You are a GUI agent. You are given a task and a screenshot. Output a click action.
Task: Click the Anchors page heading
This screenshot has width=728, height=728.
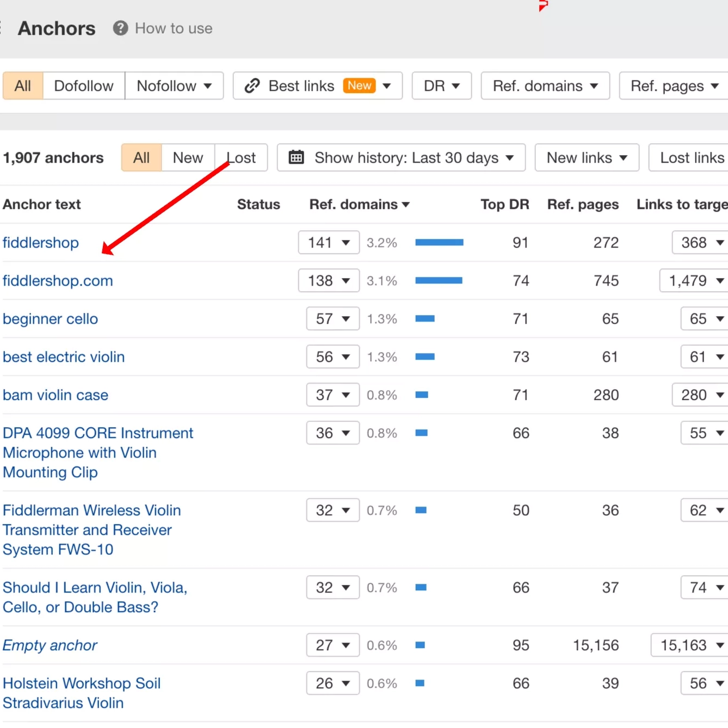pos(57,28)
